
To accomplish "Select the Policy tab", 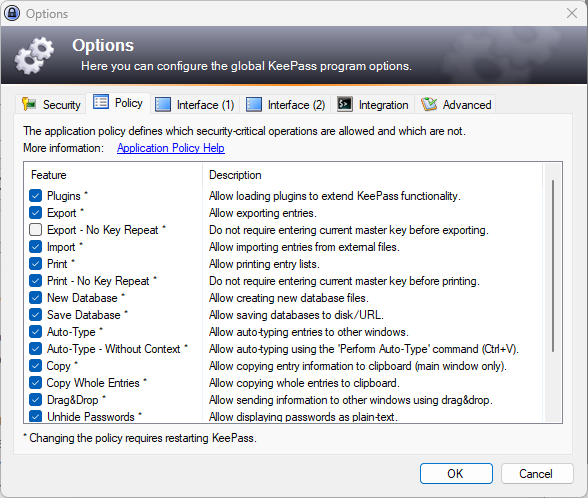I will tap(118, 102).
